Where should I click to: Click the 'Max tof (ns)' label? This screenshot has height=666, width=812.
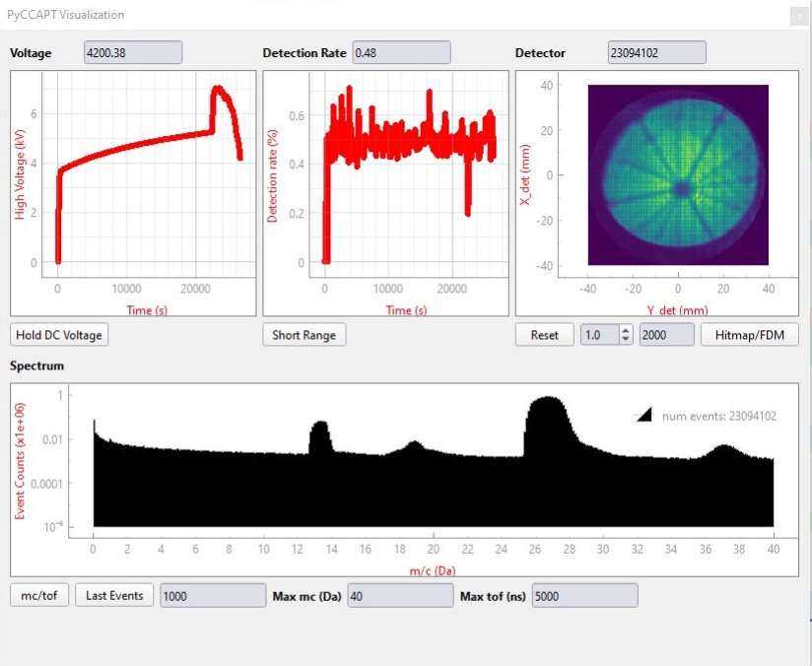pyautogui.click(x=493, y=597)
